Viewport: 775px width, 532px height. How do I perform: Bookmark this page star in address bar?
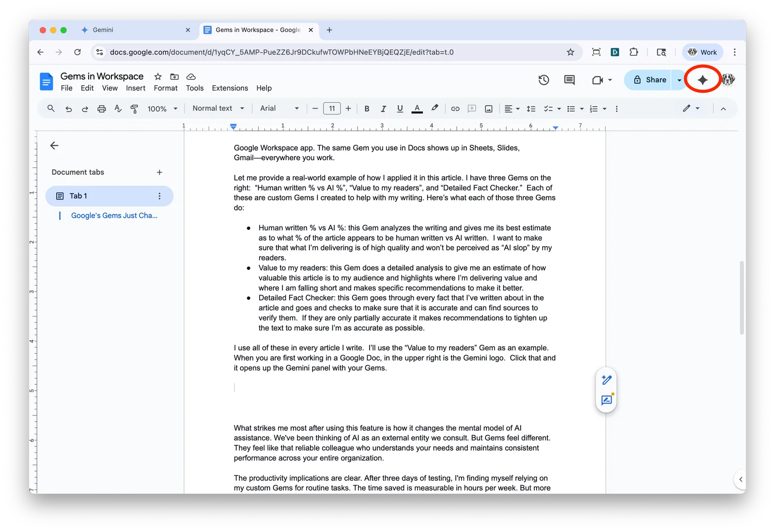[x=571, y=52]
